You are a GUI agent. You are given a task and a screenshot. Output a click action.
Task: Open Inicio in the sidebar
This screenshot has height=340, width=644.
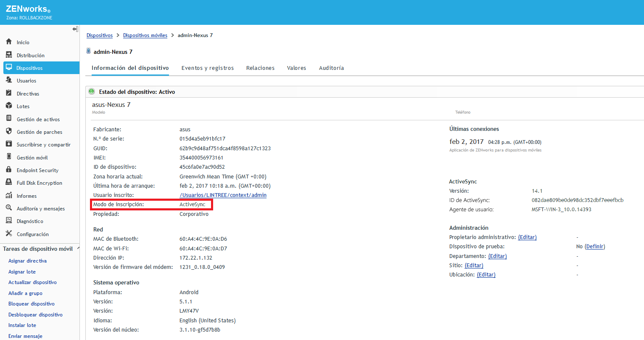(23, 42)
